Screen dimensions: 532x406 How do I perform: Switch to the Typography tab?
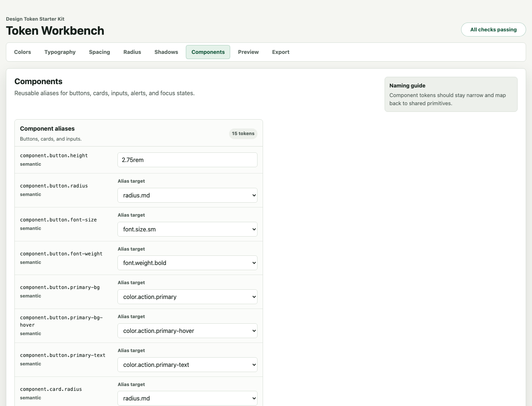pyautogui.click(x=60, y=52)
